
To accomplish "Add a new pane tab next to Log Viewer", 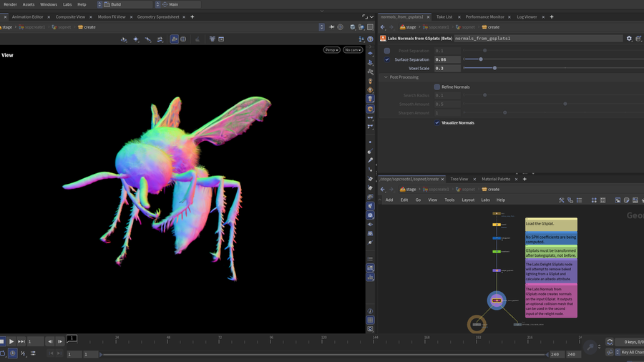I will [x=552, y=17].
